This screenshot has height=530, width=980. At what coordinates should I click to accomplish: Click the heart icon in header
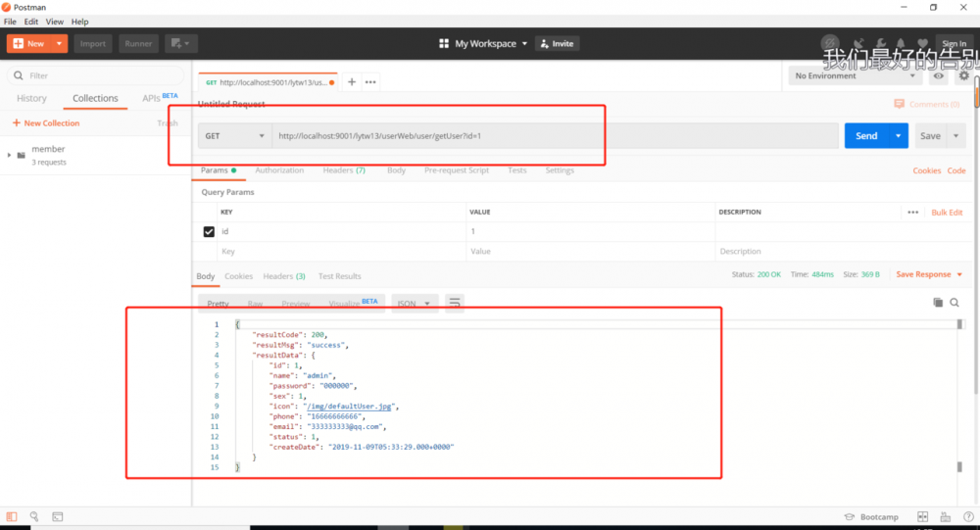(x=922, y=43)
